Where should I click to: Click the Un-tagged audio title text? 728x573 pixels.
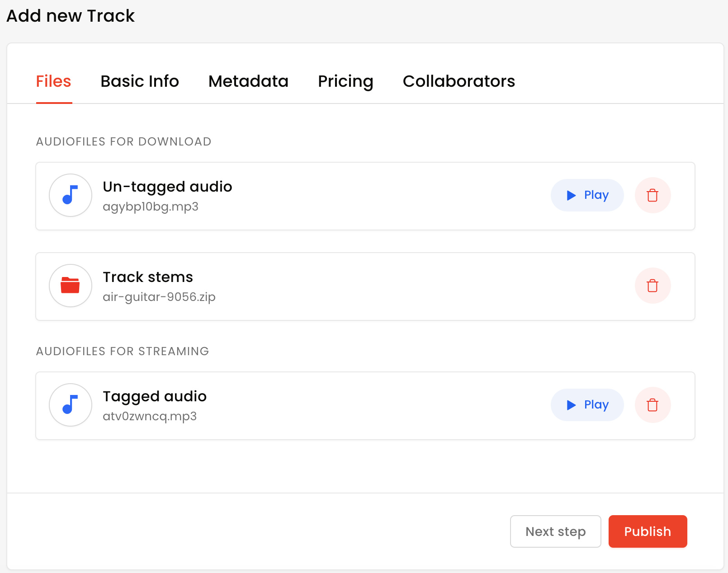[167, 187]
